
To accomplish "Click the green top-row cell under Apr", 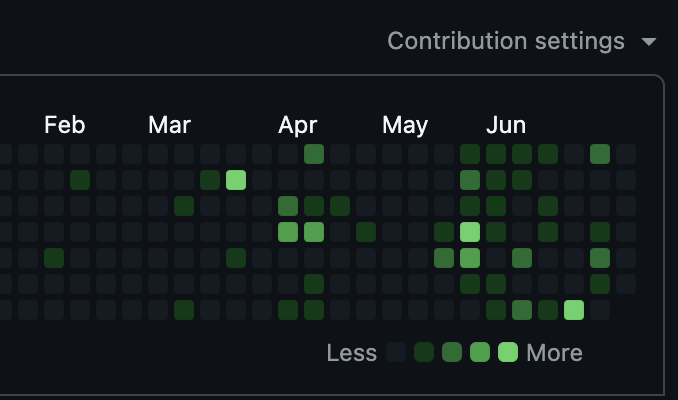I will pos(314,154).
